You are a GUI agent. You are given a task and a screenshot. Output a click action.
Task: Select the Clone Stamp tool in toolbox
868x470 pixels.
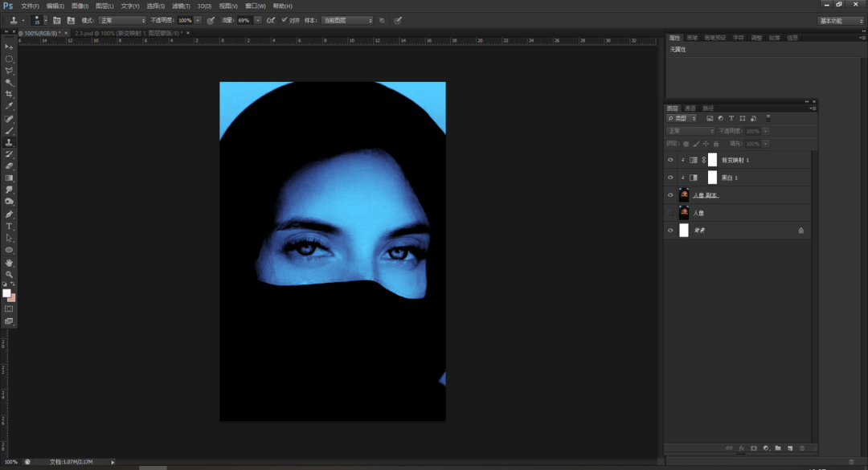tap(9, 143)
